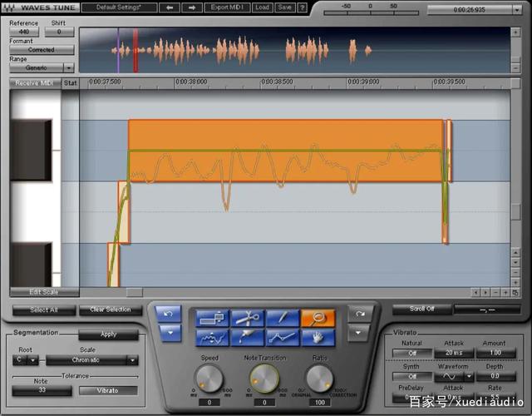Toggle the Scroll Off button
Screen dimensions: 532x416
(421, 309)
